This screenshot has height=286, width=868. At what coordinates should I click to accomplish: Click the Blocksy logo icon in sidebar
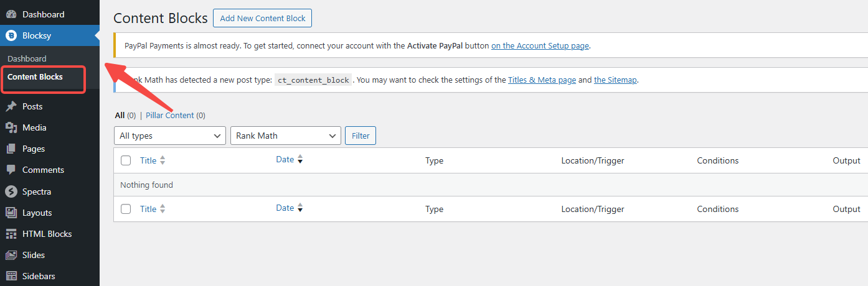pos(11,36)
